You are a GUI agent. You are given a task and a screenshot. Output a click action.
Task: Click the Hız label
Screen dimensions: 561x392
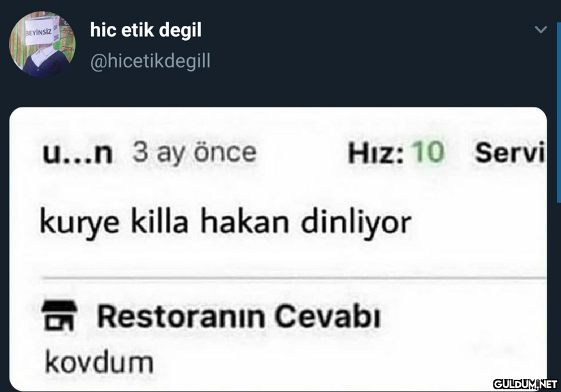click(376, 152)
